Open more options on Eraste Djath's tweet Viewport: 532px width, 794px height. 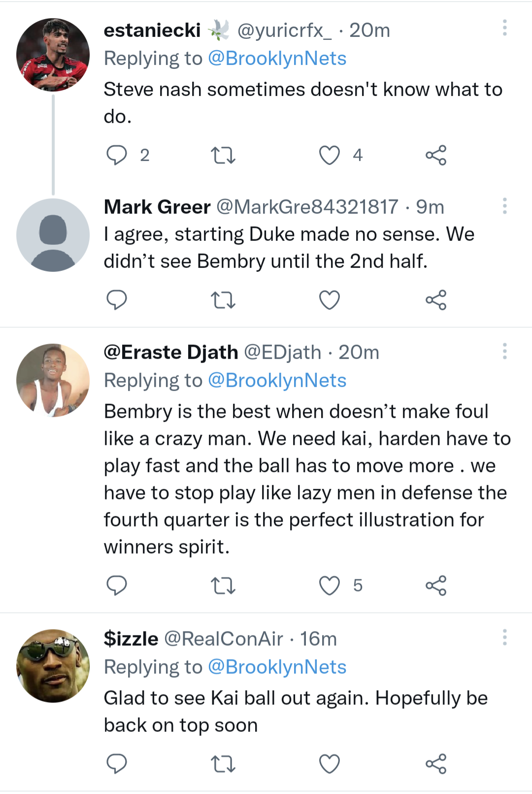[504, 351]
